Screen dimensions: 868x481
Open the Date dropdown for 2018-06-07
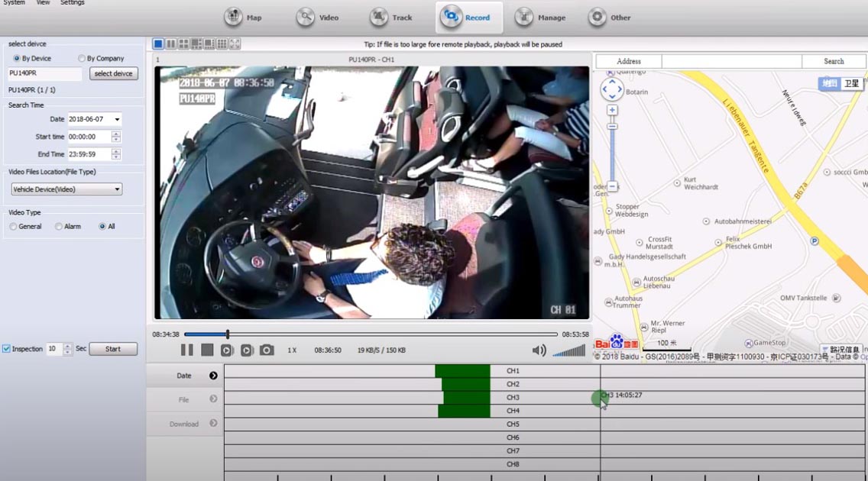(x=117, y=119)
